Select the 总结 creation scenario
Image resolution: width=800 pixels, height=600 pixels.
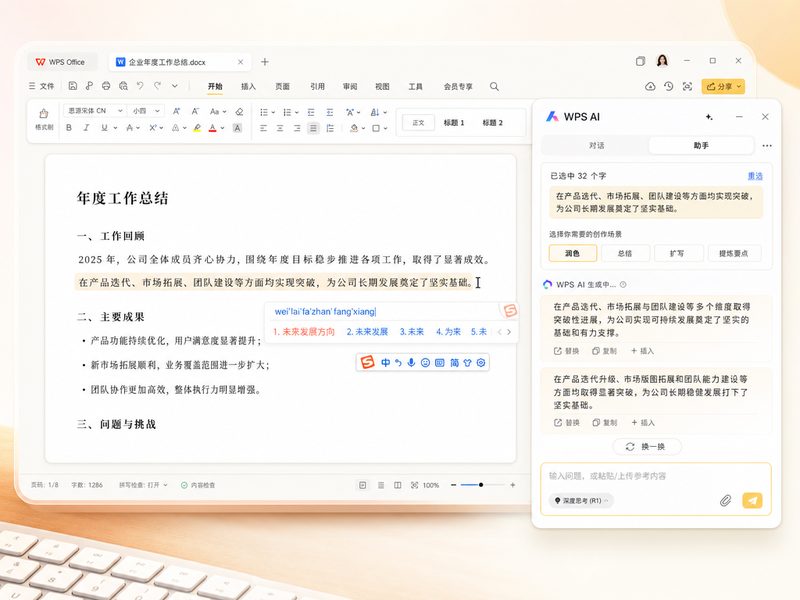625,253
